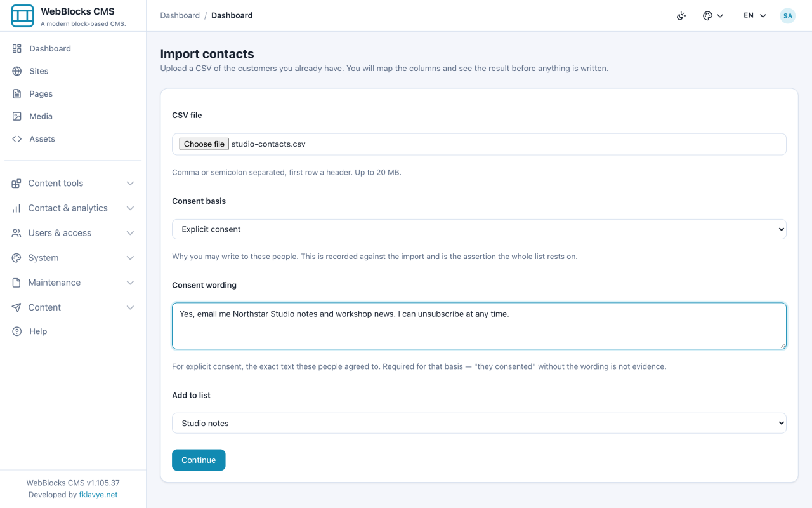Click the Contact & analytics chart icon
812x508 pixels.
pyautogui.click(x=16, y=208)
